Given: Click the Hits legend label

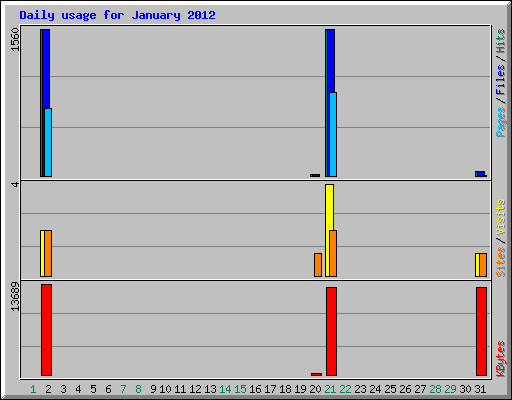Looking at the screenshot, I should pos(500,41).
